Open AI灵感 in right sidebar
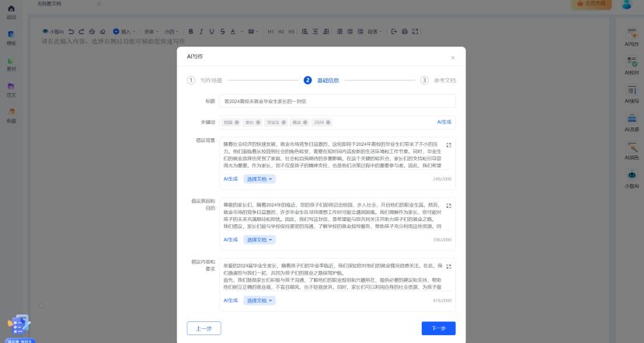 [632, 123]
